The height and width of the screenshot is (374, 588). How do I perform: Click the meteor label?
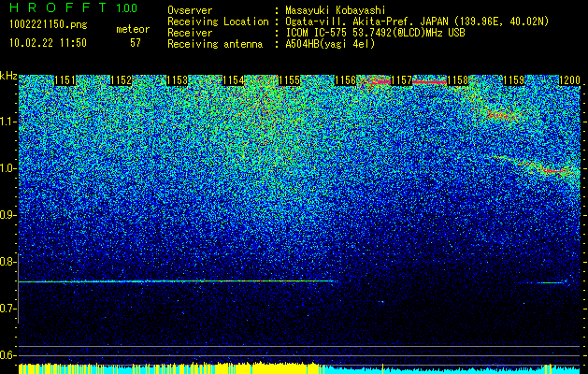(x=133, y=29)
